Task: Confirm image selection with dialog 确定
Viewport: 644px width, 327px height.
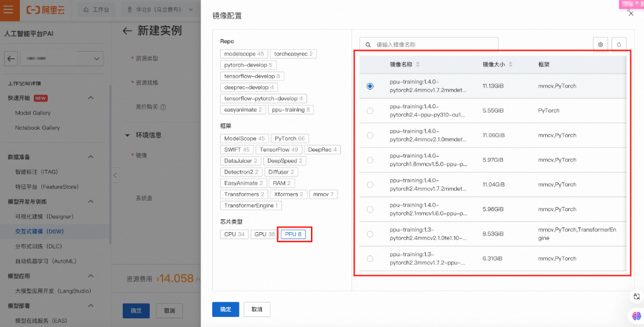Action: coord(225,309)
